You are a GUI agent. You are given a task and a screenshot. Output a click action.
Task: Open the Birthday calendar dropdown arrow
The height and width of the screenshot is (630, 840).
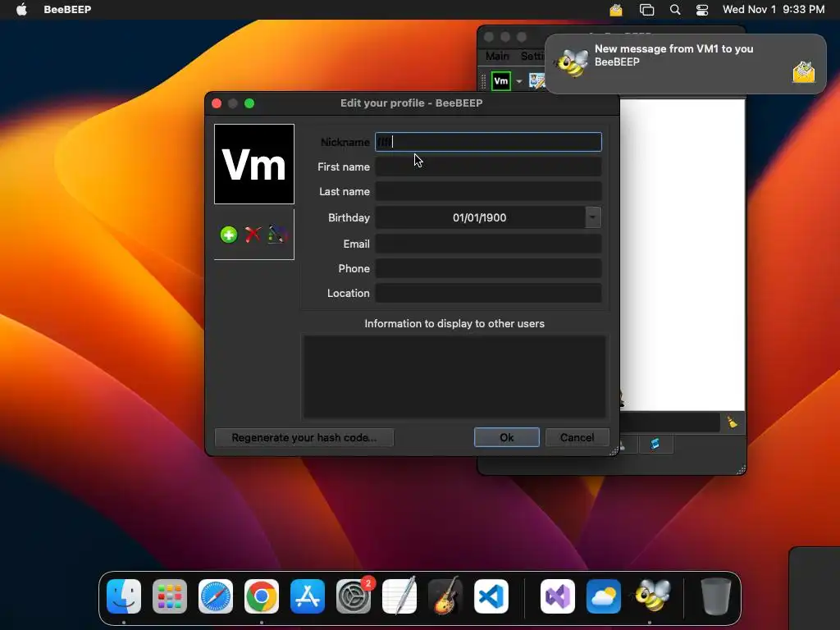tap(593, 217)
